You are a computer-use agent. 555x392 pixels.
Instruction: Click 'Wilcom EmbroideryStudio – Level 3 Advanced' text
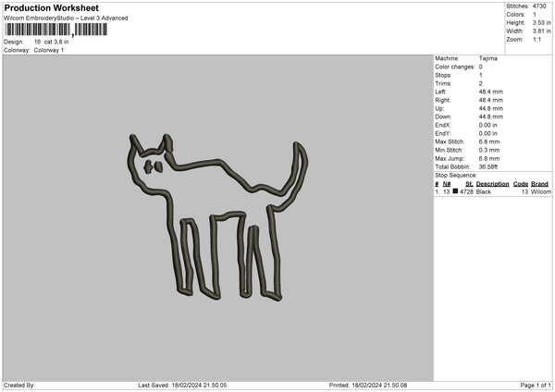(x=66, y=18)
